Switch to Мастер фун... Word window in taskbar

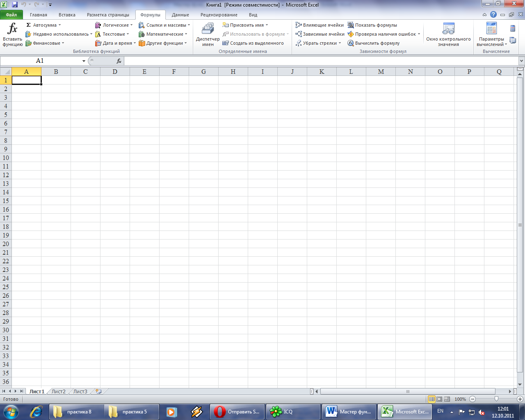point(348,412)
